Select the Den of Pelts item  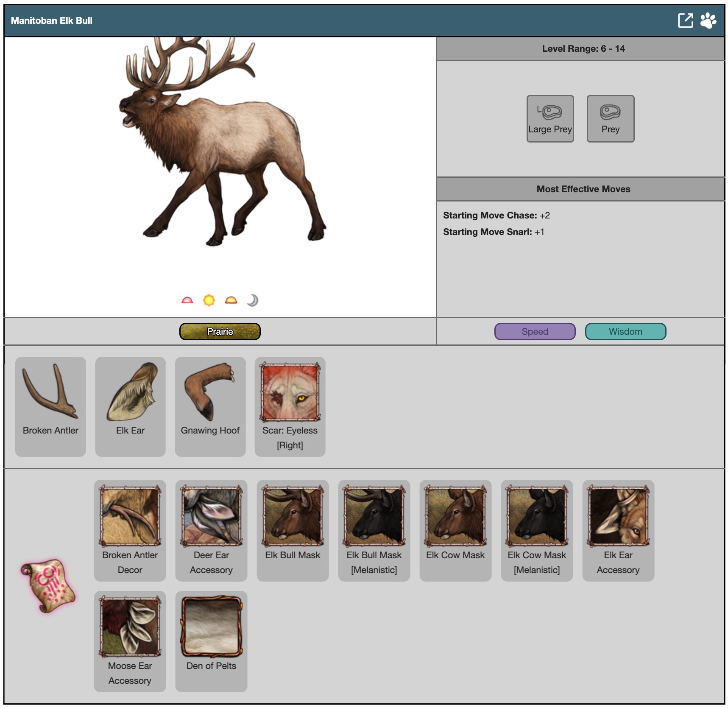point(211,641)
